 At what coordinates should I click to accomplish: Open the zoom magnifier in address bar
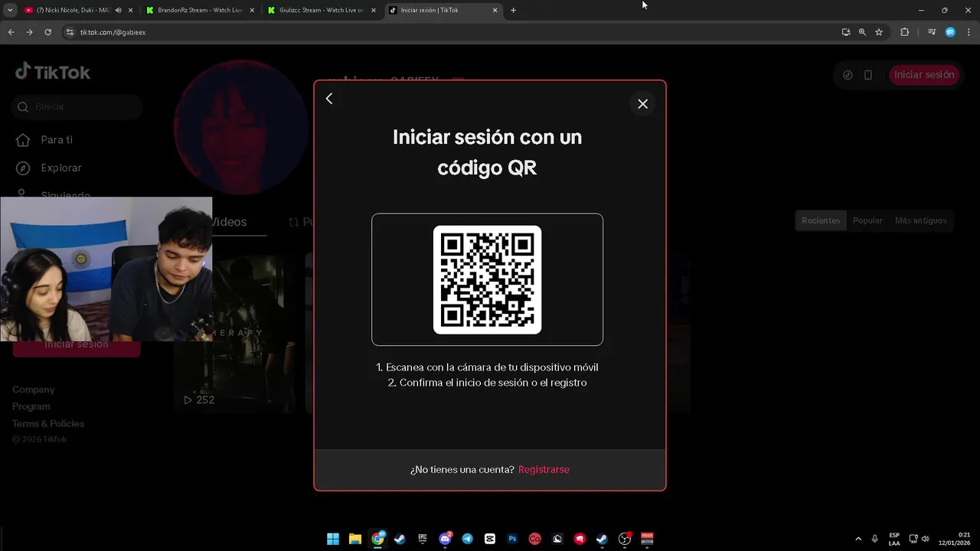[862, 32]
